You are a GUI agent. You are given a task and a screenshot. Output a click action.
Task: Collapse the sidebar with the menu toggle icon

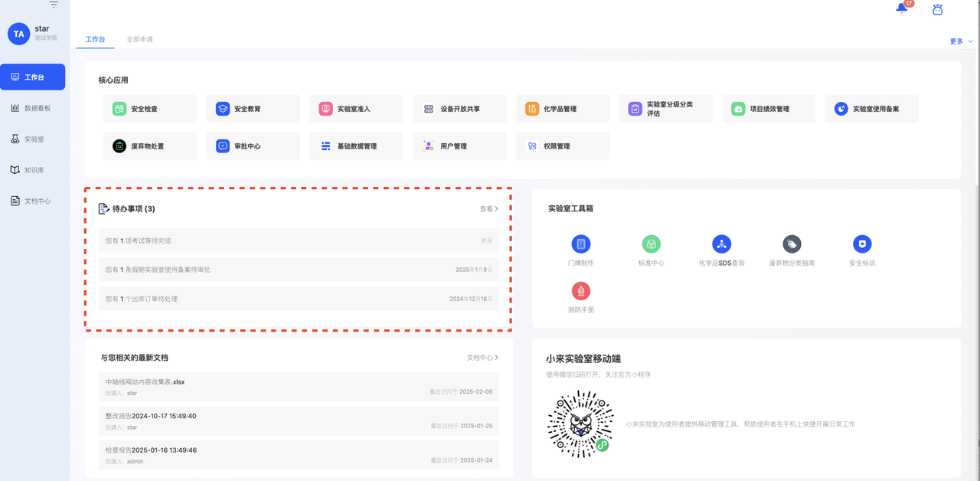coord(54,5)
